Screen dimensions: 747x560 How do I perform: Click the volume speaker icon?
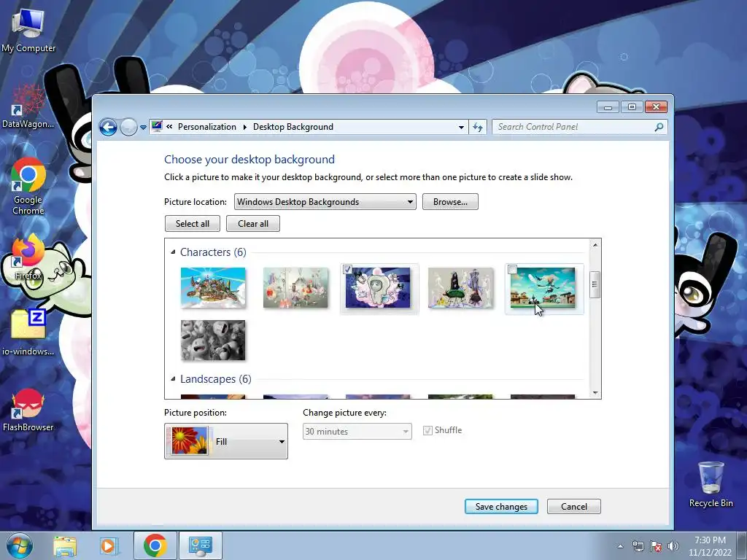[x=673, y=546]
